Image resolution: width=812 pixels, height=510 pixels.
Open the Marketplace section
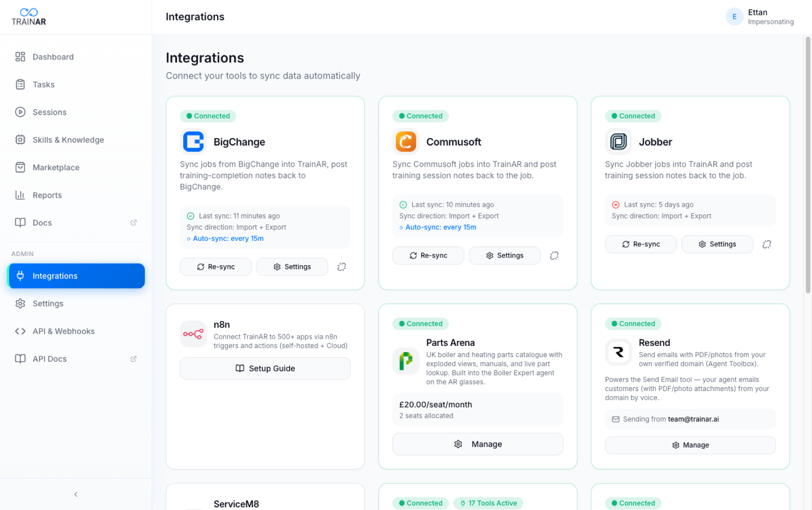[x=75, y=168]
